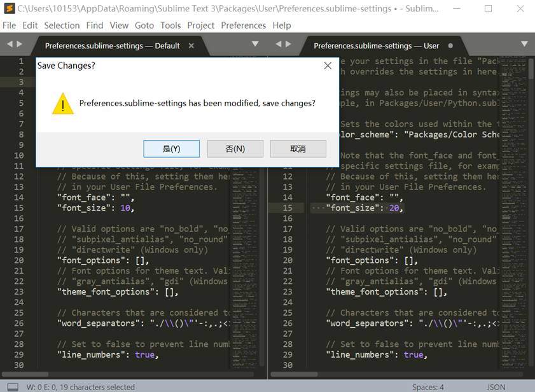Viewport: 535px width, 392px height.
Task: Go to previous tab in right pane
Action: point(279,44)
